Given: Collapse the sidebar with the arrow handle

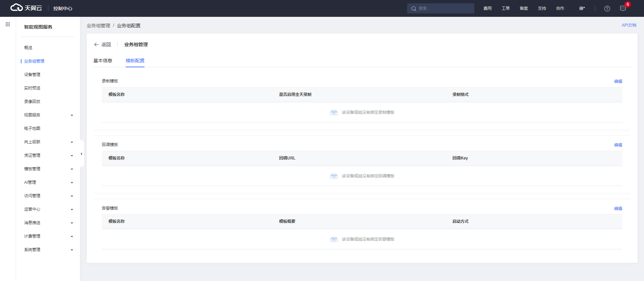Looking at the screenshot, I should [x=81, y=154].
